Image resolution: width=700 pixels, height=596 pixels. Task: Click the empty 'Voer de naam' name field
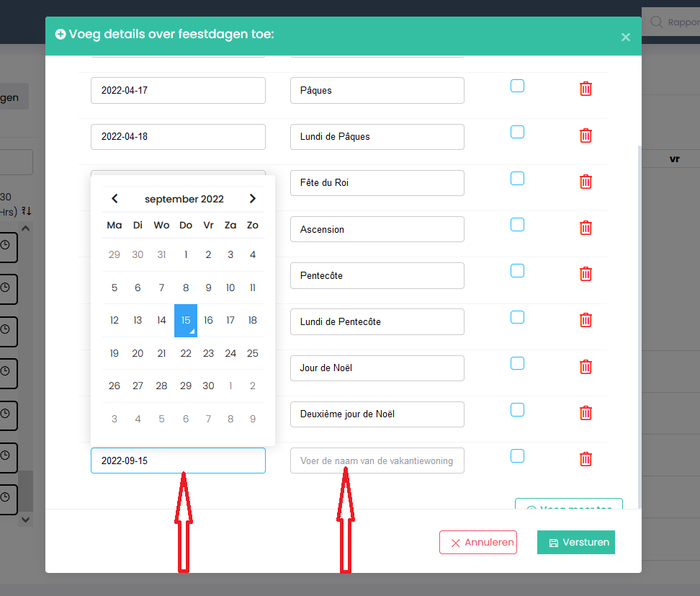pyautogui.click(x=377, y=461)
